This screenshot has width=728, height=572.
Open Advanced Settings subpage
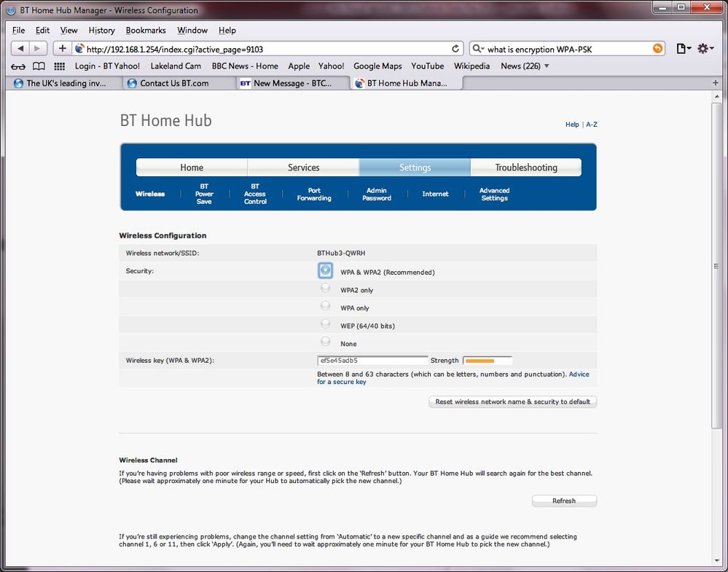pyautogui.click(x=495, y=194)
